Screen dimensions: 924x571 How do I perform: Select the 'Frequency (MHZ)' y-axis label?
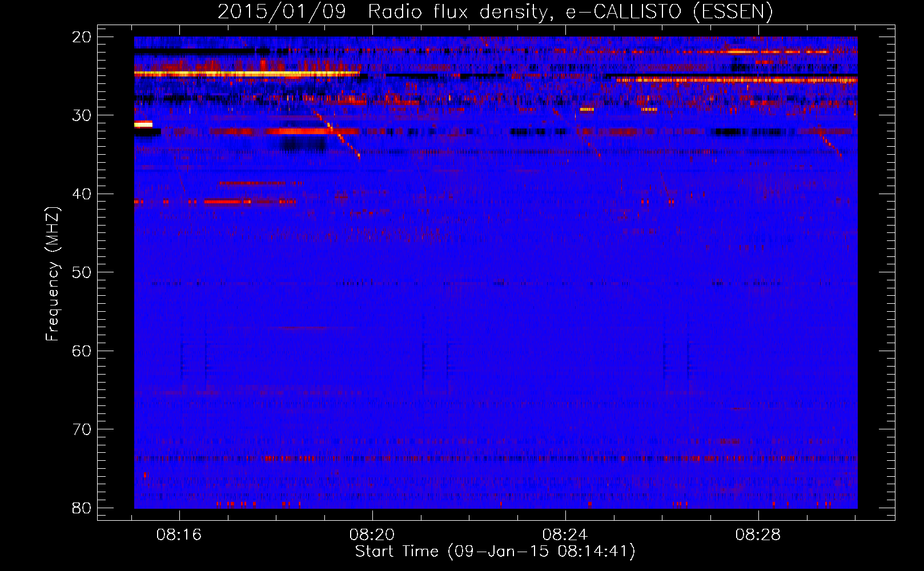pyautogui.click(x=53, y=274)
